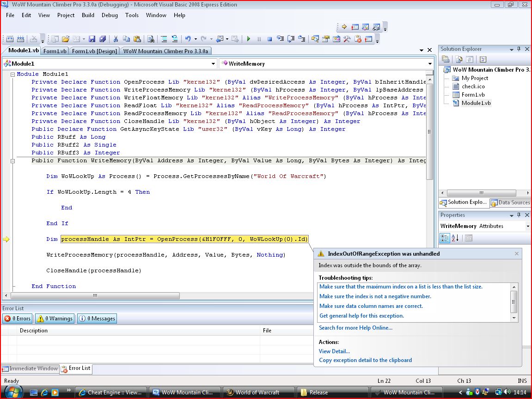The width and height of the screenshot is (532, 399).
Task: Click the View Detail... link
Action: point(334,351)
